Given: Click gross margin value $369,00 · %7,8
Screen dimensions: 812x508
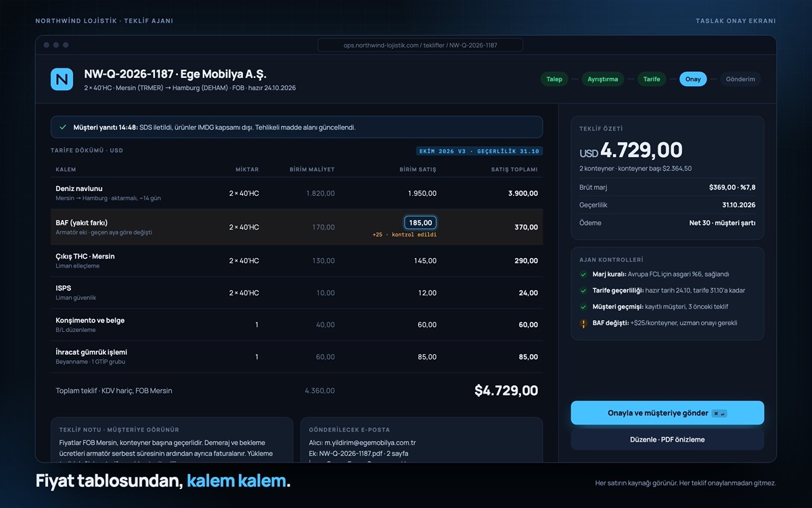Looking at the screenshot, I should 732,187.
